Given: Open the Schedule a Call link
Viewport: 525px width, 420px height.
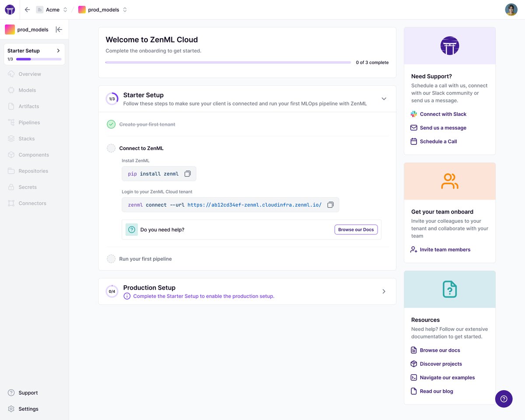Looking at the screenshot, I should 438,141.
